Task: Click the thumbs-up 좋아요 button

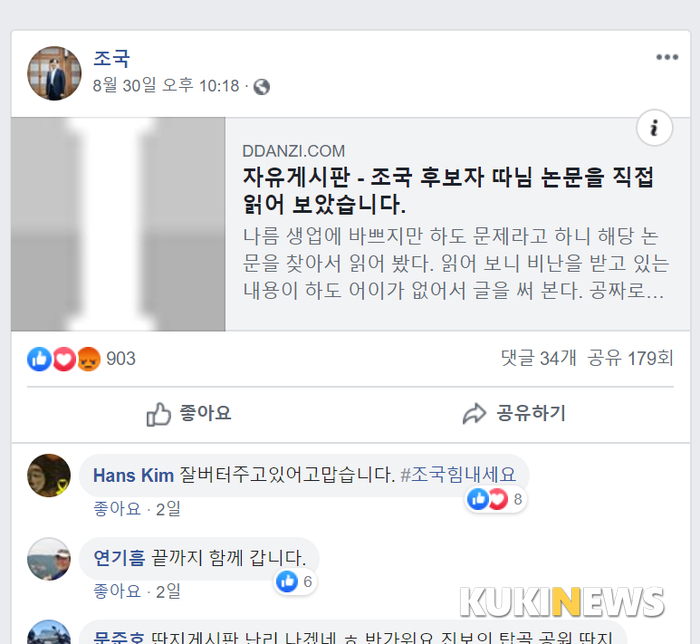Action: [189, 414]
